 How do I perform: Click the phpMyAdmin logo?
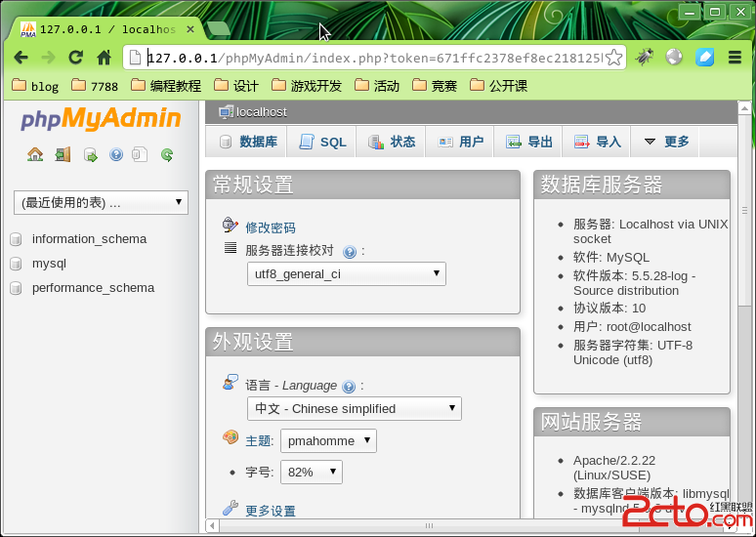click(x=101, y=119)
